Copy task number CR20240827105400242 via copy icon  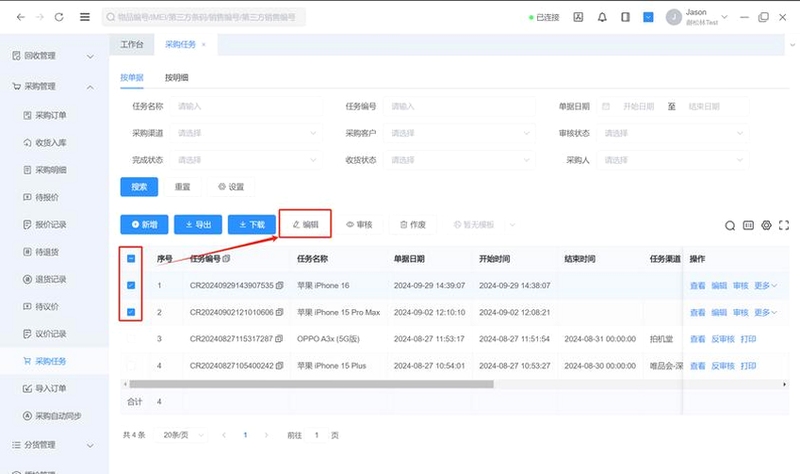click(x=280, y=366)
